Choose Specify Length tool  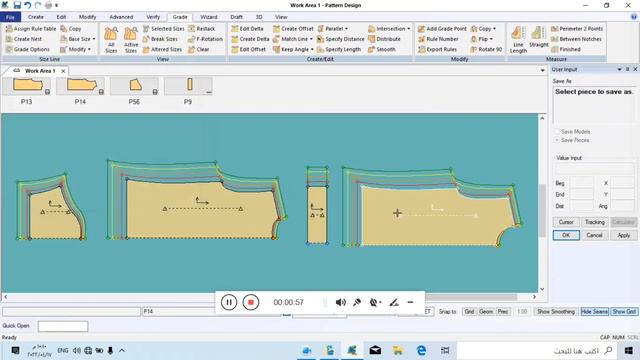pyautogui.click(x=339, y=49)
